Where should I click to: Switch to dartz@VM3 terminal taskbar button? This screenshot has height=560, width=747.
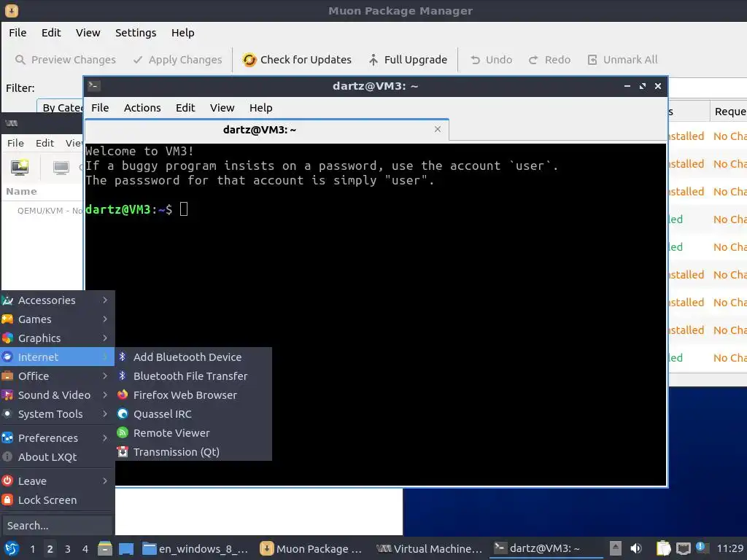546,548
